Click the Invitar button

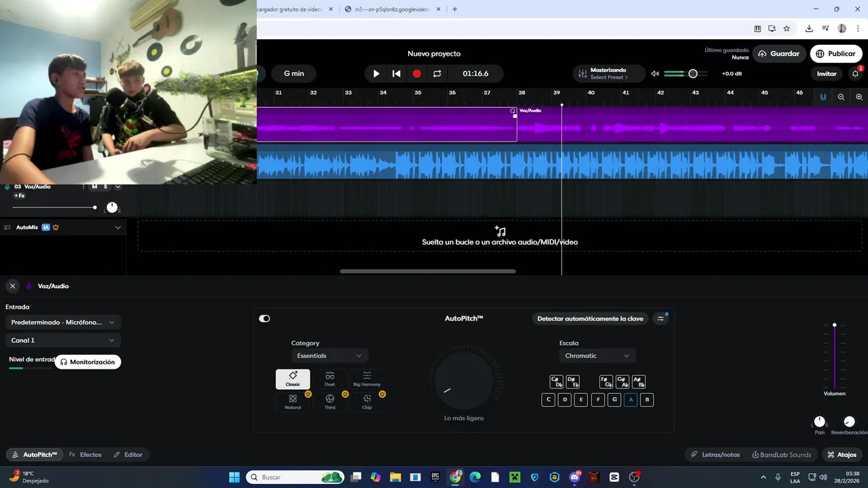pos(827,73)
